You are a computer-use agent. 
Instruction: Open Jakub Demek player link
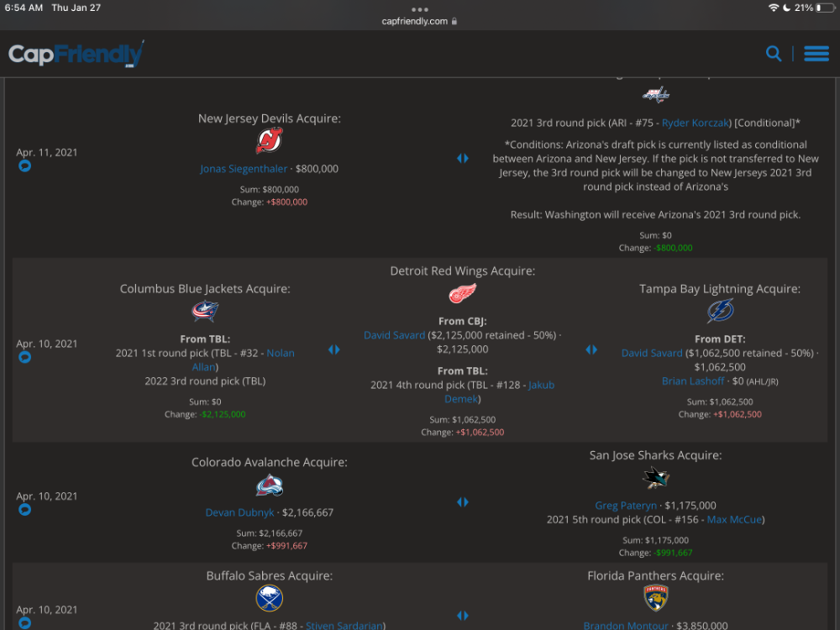pos(499,391)
